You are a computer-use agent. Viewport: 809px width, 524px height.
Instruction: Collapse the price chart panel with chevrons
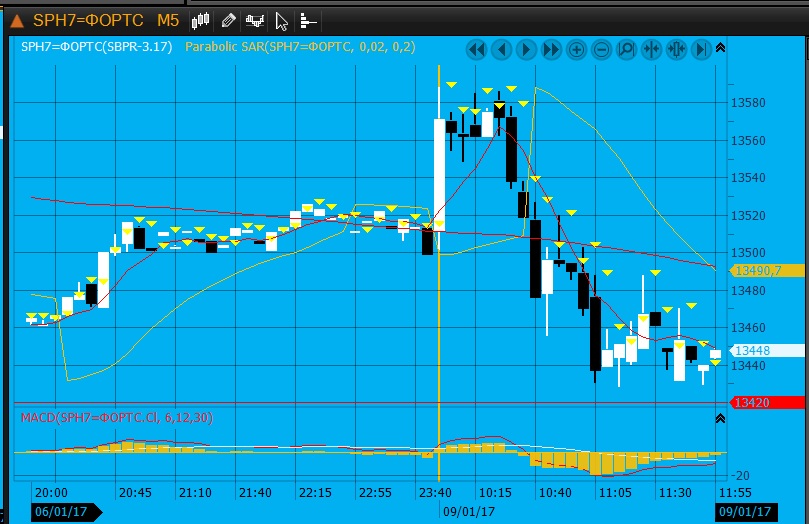pyautogui.click(x=721, y=47)
